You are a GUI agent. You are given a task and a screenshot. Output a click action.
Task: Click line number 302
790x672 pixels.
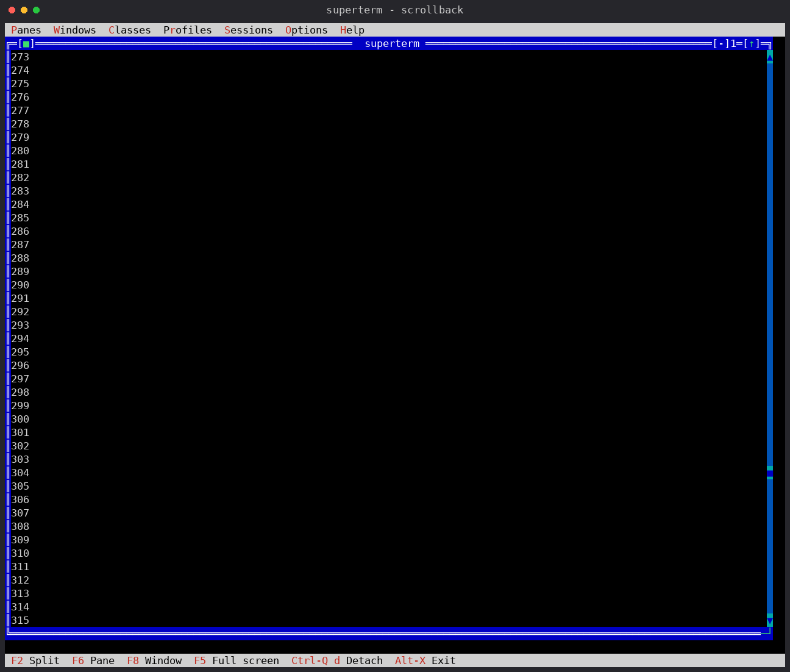coord(20,446)
